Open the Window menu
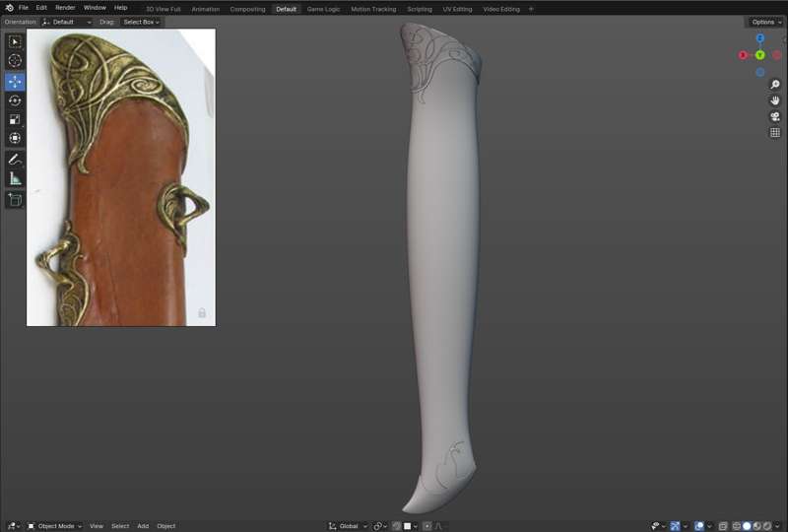The image size is (788, 532). point(95,8)
